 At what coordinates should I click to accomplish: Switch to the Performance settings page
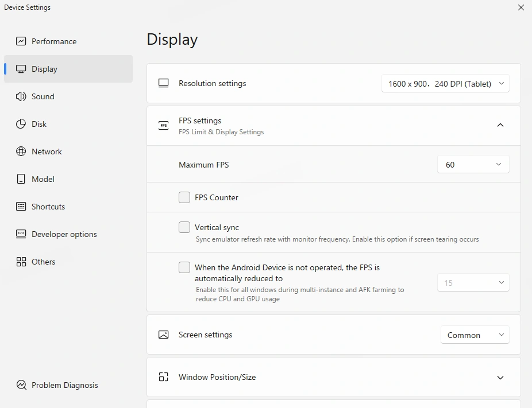[x=68, y=41]
